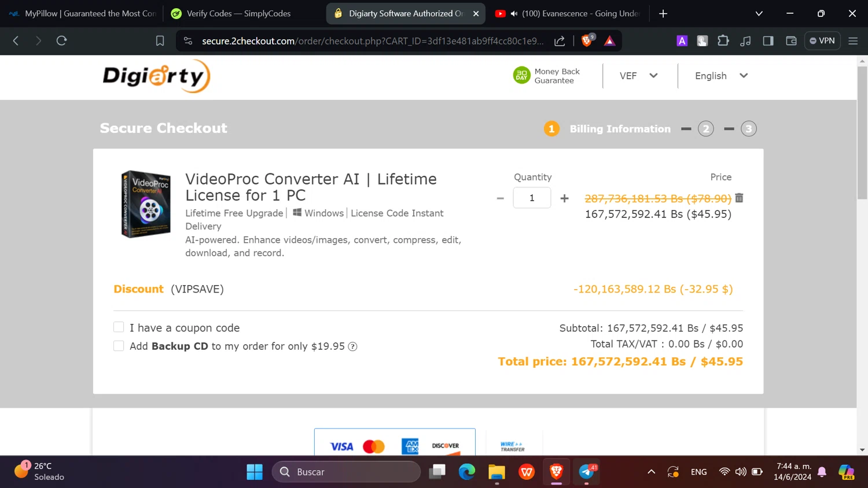Click the browser forward arrow

[38, 40]
